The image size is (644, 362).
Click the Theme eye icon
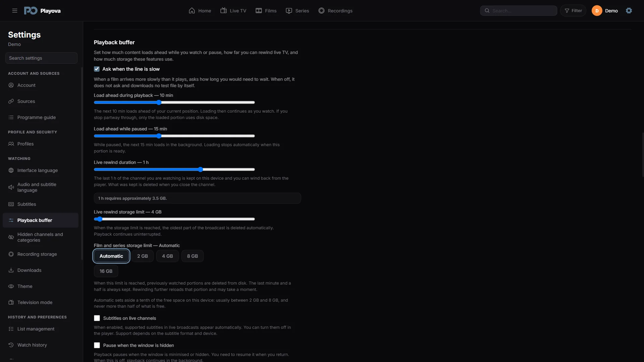(11, 286)
